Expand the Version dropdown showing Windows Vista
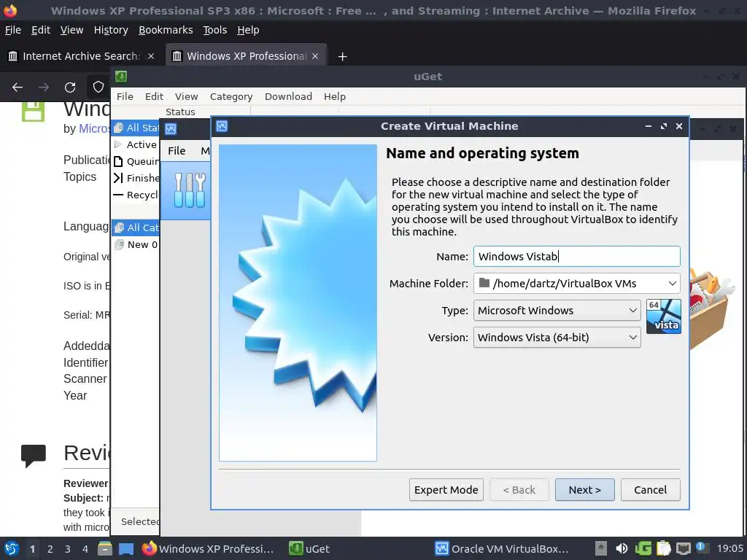Image resolution: width=747 pixels, height=560 pixels. click(x=557, y=337)
